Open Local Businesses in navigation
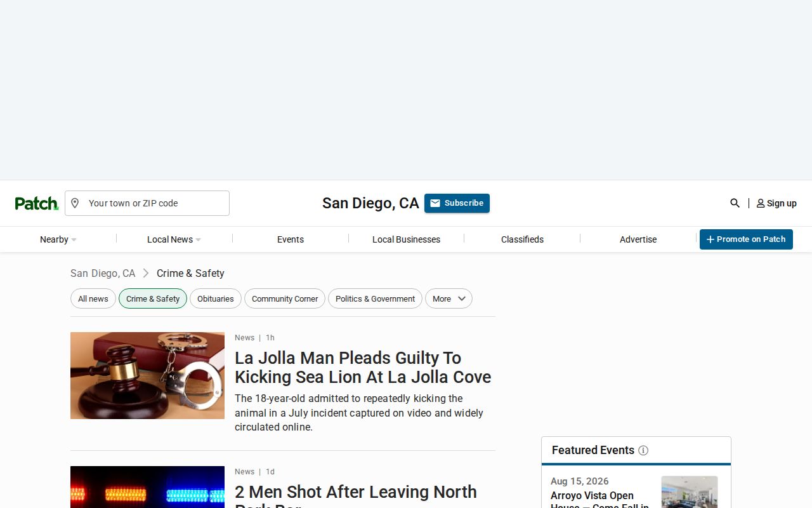 (x=406, y=239)
